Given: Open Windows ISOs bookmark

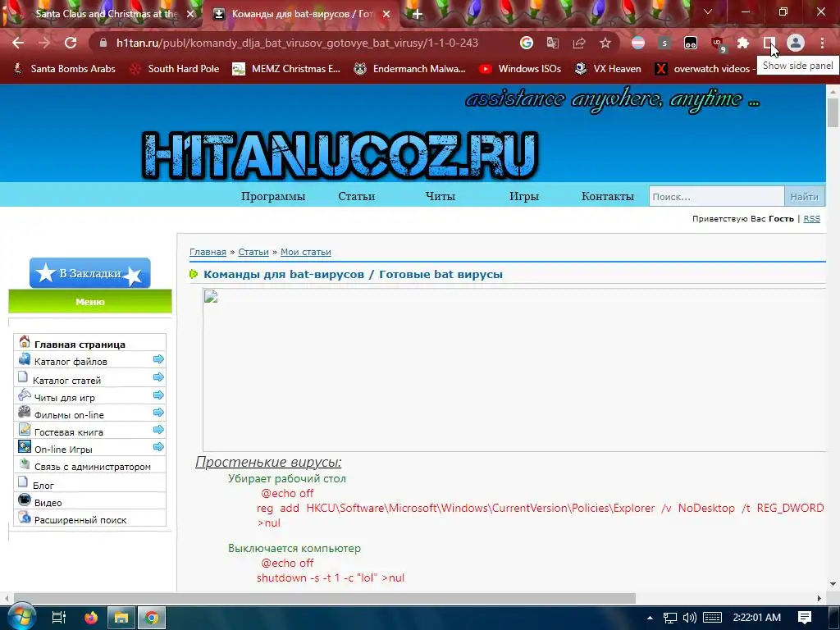Looking at the screenshot, I should click(520, 69).
